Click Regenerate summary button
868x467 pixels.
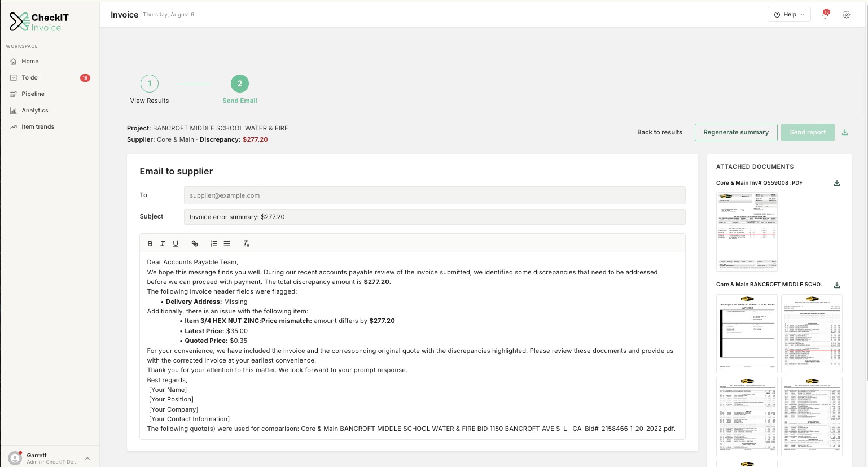[736, 132]
